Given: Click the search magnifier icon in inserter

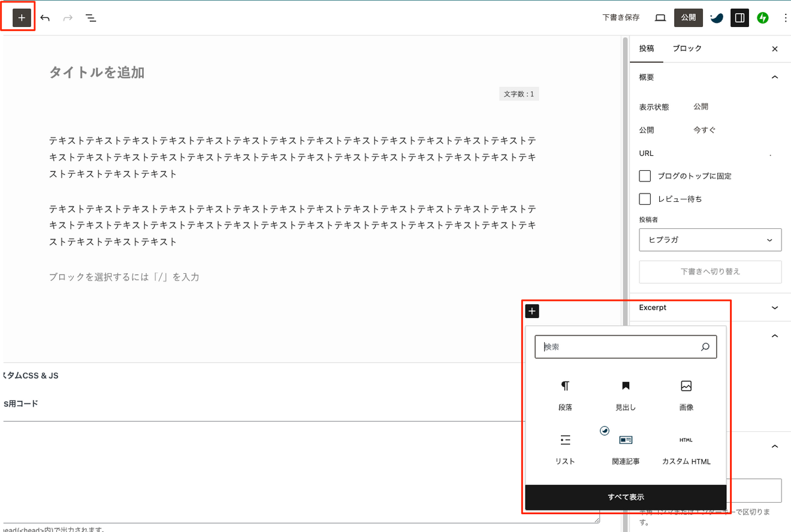Looking at the screenshot, I should [x=705, y=347].
